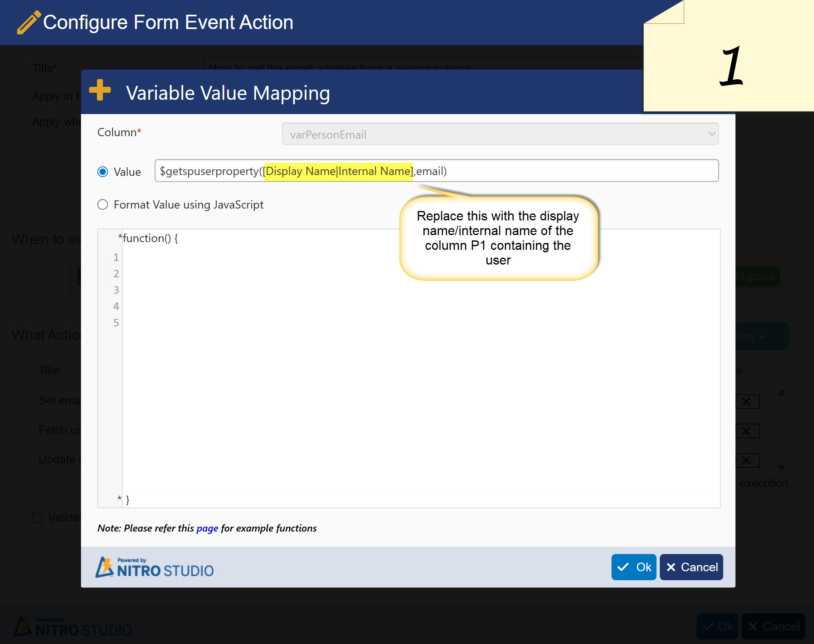This screenshot has height=644, width=814.
Task: Open the page link for example functions
Action: pos(207,528)
